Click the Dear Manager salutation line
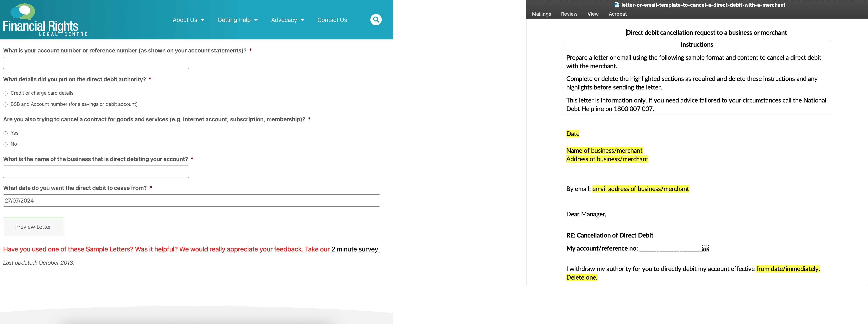 586,214
